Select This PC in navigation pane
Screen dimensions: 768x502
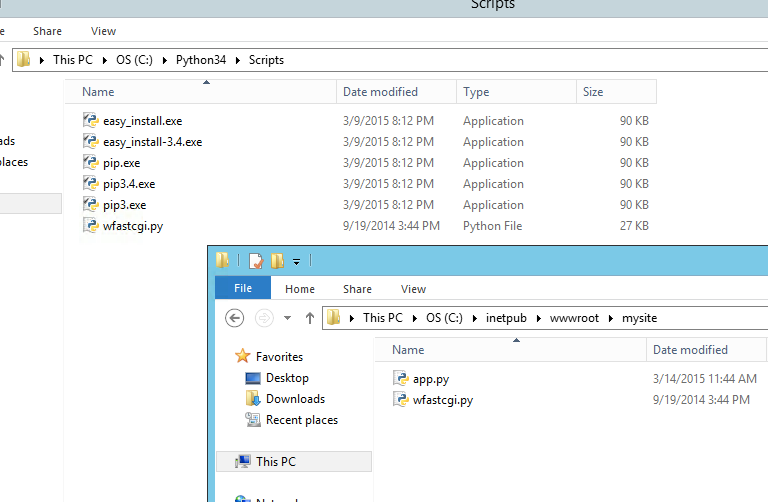(294, 461)
